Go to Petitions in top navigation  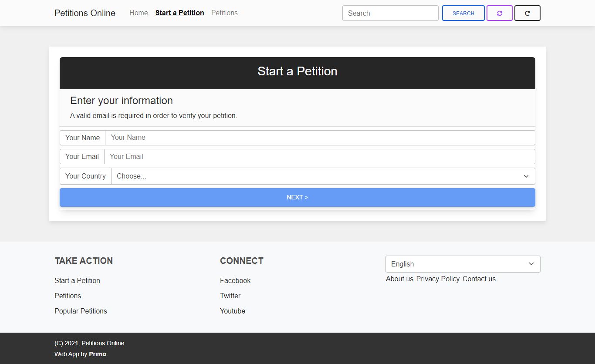224,13
